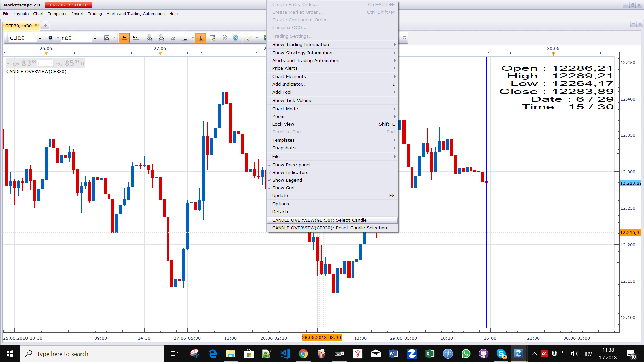Screen dimensions: 644x362
Task: Click the vertical scale zoom icon
Action: point(185,38)
